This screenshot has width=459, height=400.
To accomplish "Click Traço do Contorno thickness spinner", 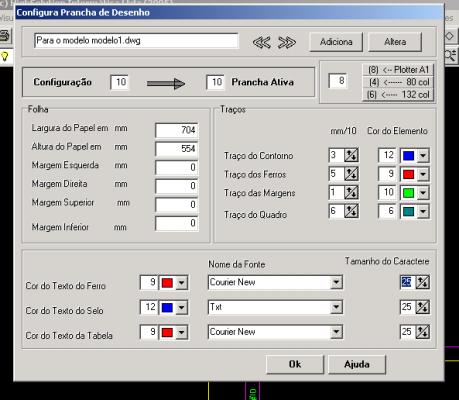I will 351,155.
